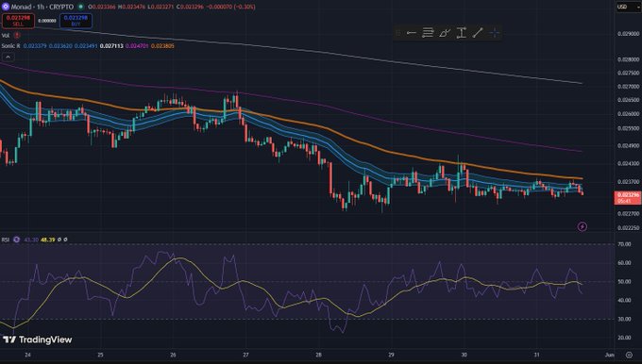Click the 0.027000 price axis label

(x=628, y=87)
